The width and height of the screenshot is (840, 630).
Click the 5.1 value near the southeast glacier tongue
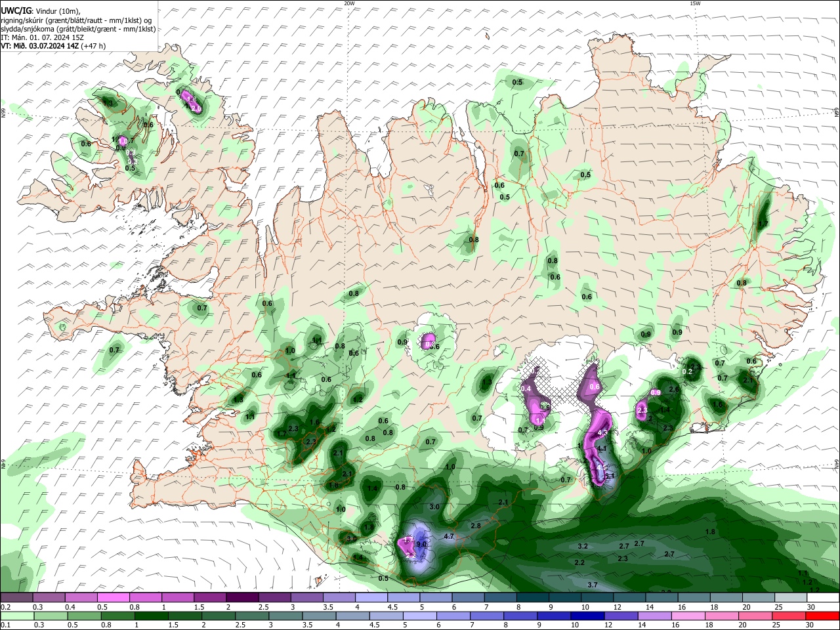point(609,476)
